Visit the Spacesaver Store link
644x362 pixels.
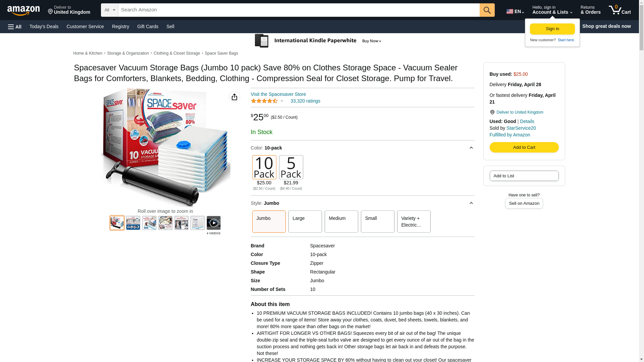tap(278, 95)
